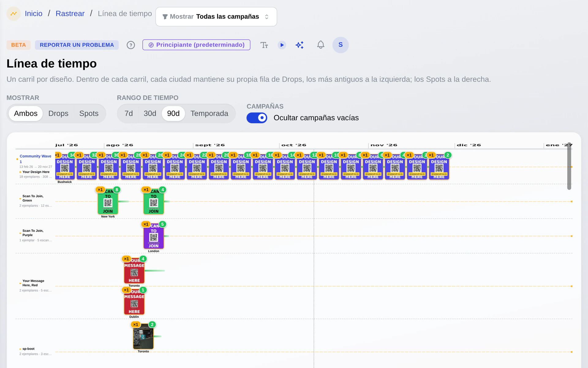Open Community Wave 1 campaign link
Screen dimensions: 588x368
point(36,159)
